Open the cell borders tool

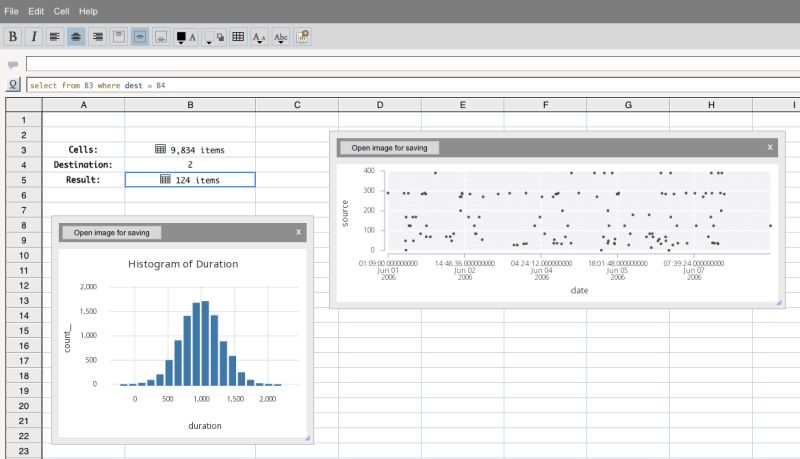point(238,37)
